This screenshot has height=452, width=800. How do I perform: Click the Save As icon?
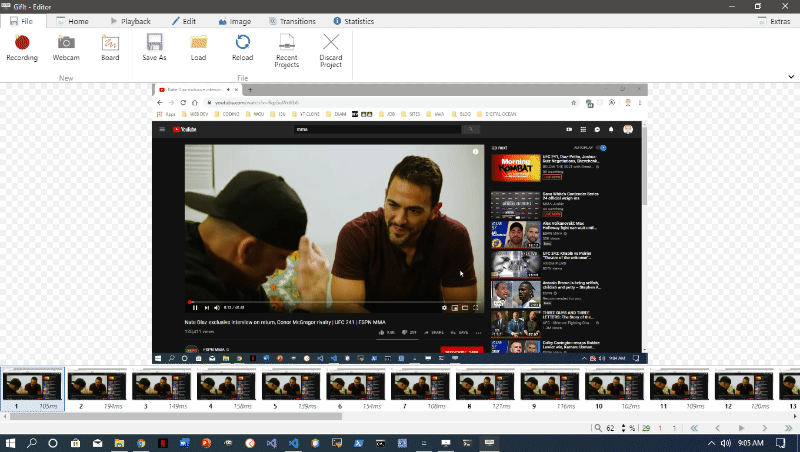point(154,42)
